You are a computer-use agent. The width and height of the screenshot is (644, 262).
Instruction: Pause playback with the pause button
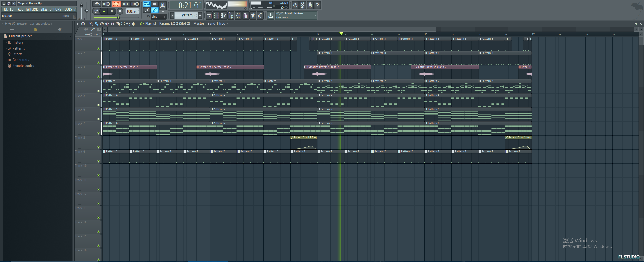click(x=104, y=11)
